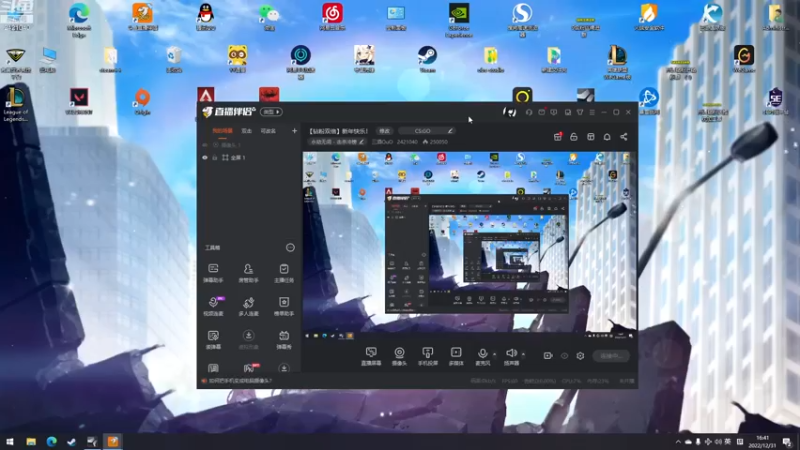Open the video link-mic tool
This screenshot has width=800, height=450.
tap(213, 306)
